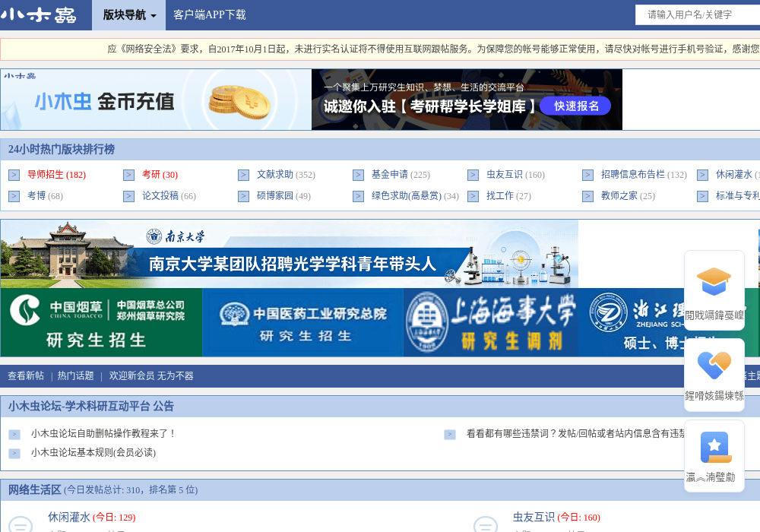Click arrow icon beside 导师招生

point(14,175)
